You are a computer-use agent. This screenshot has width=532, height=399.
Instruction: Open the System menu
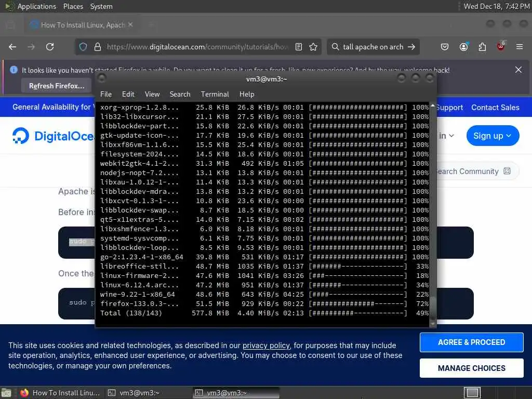[x=101, y=6]
